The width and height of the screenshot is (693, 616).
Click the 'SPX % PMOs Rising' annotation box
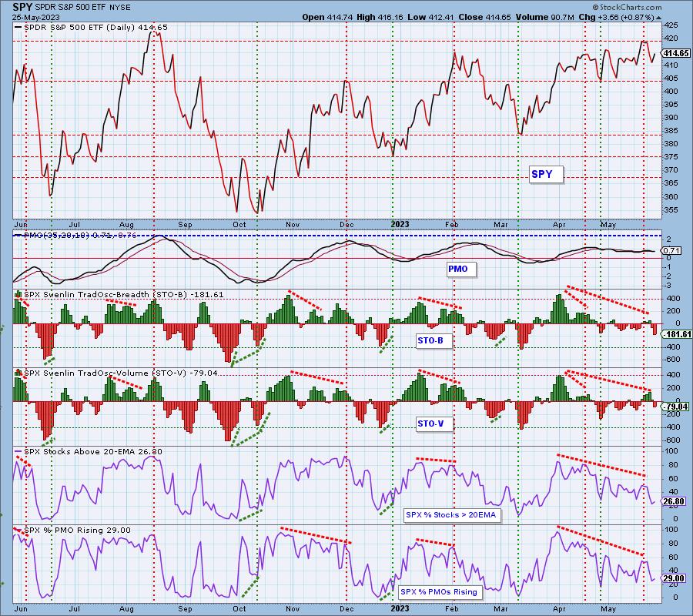[x=440, y=591]
